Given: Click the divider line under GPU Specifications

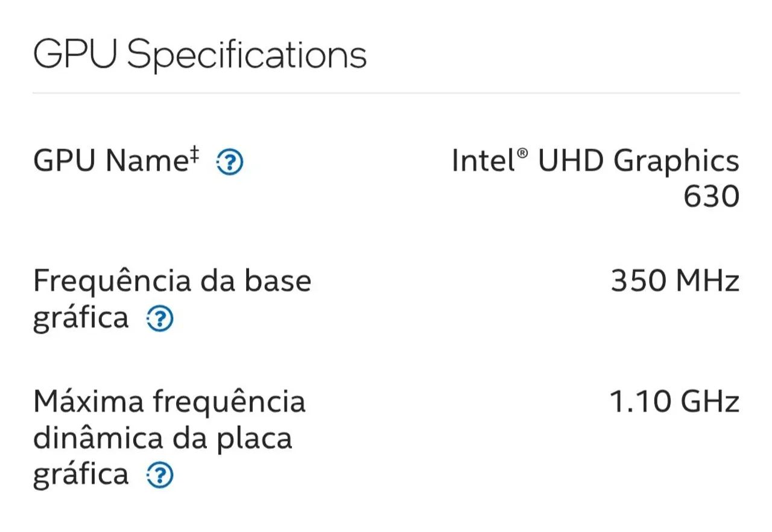Looking at the screenshot, I should pos(386,92).
